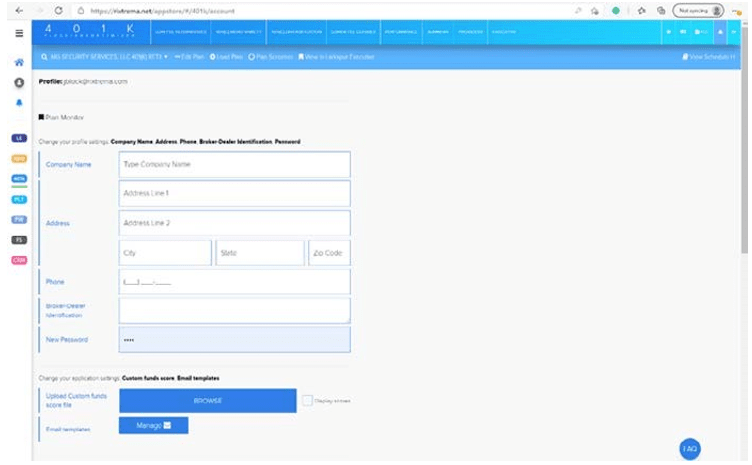The image size is (752, 465).
Task: Toggle the Display screen checkbox
Action: tap(308, 401)
